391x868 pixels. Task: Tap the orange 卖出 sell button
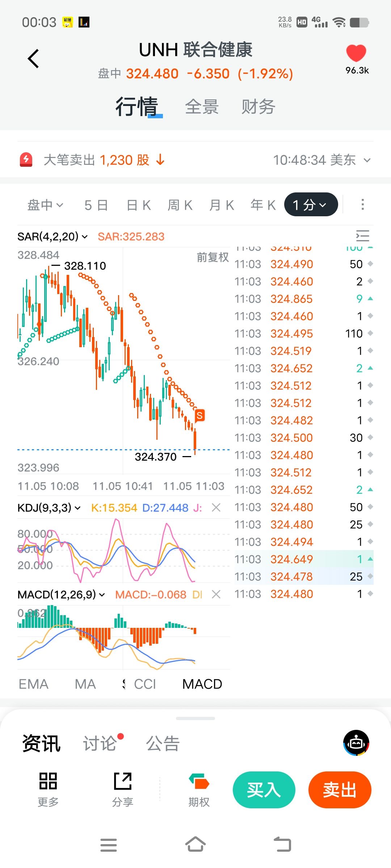click(340, 790)
